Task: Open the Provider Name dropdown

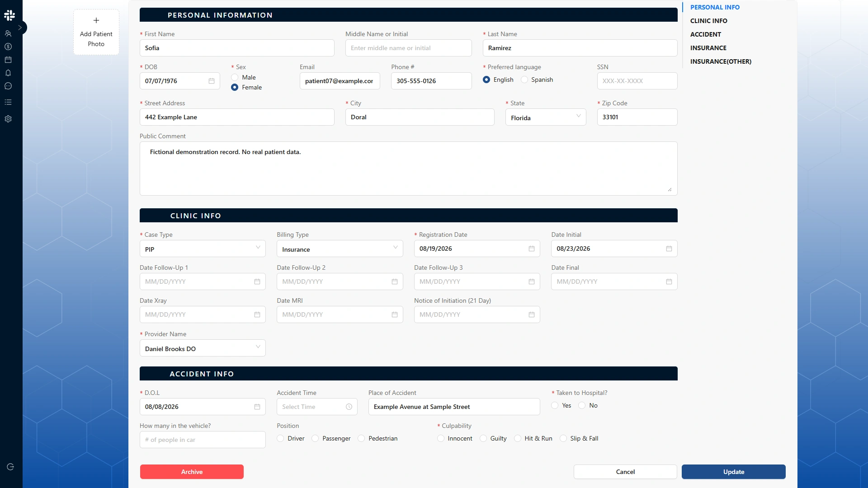Action: tap(203, 348)
